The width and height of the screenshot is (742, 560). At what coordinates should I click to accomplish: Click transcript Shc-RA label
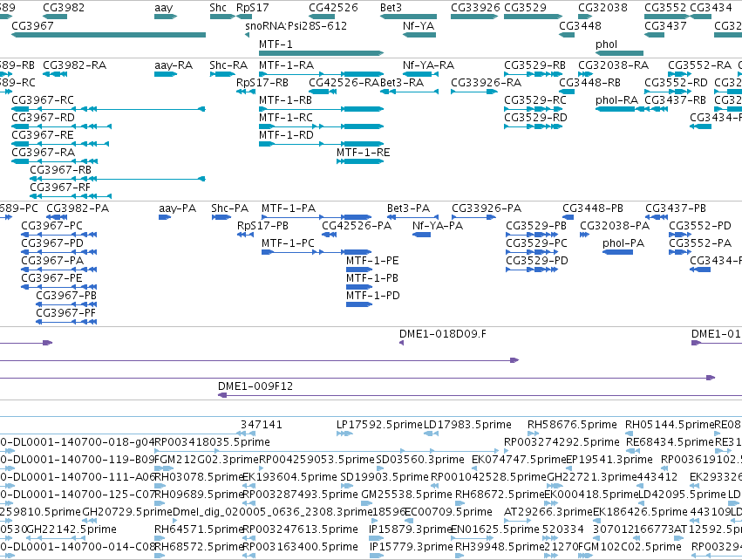[x=228, y=65]
